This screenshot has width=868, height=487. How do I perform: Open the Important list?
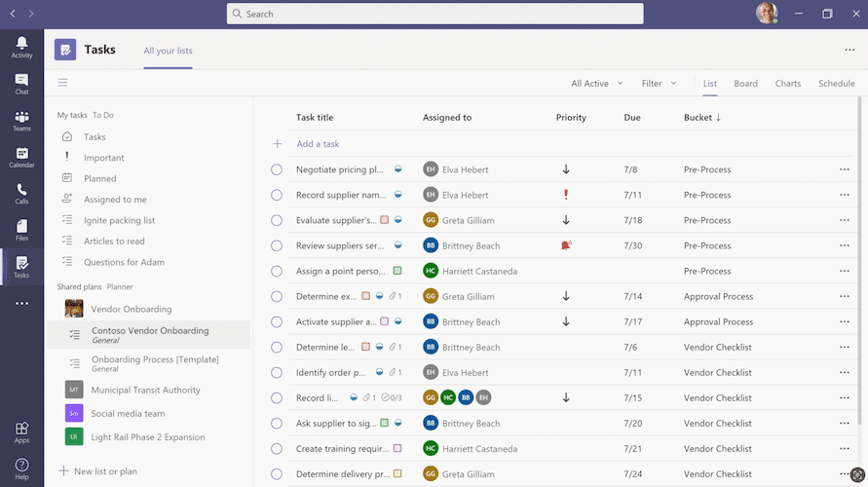[x=104, y=158]
